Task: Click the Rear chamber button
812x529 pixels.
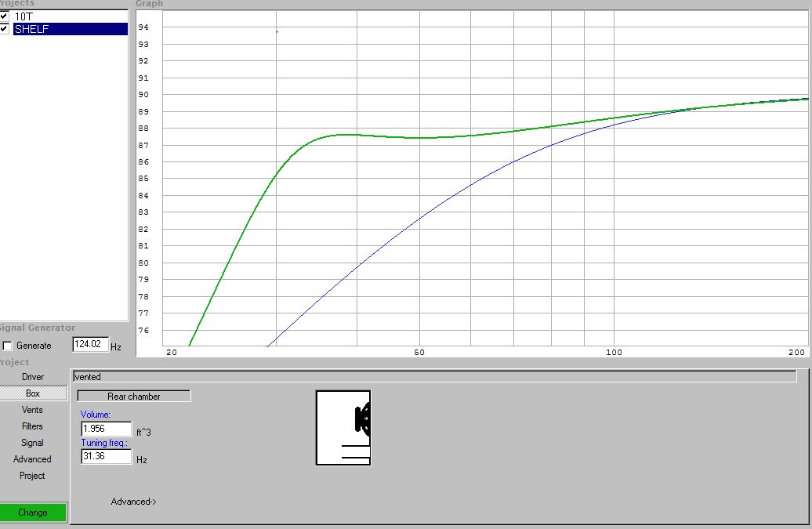Action: click(x=133, y=396)
